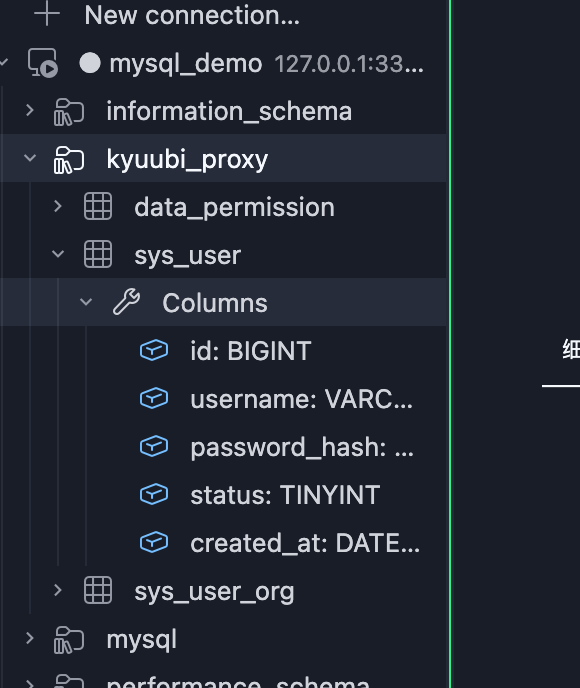Select kyuubi_proxy database label

pyautogui.click(x=187, y=160)
